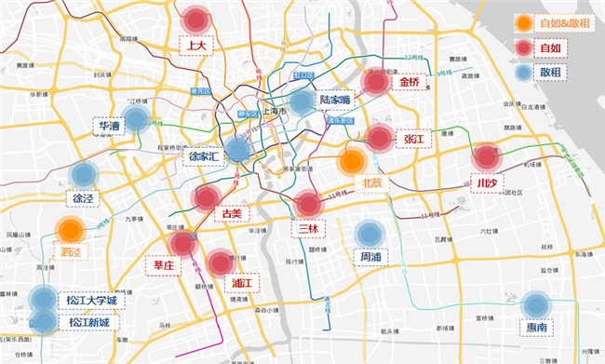Image resolution: width=605 pixels, height=364 pixels.
Task: Select the red marker above 三林
Action: pos(308,204)
